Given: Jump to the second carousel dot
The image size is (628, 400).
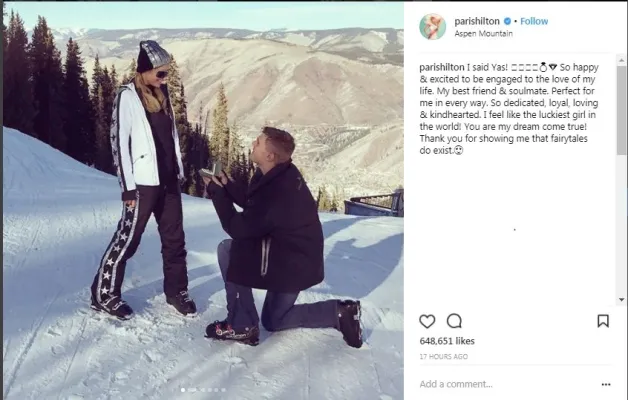Looking at the screenshot, I should pos(191,390).
